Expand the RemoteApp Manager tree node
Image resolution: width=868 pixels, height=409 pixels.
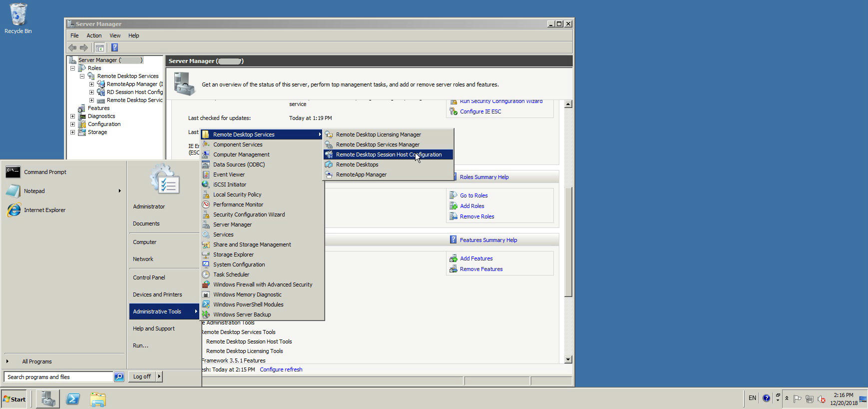click(92, 84)
